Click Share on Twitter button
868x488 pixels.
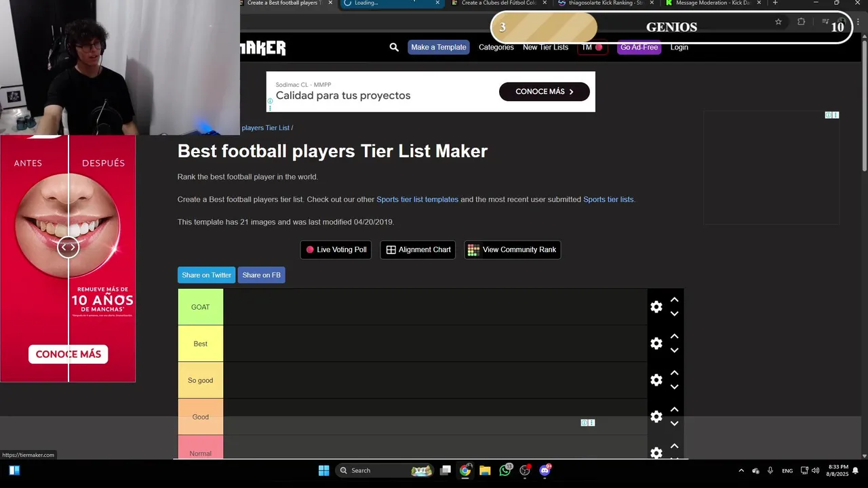[206, 275]
